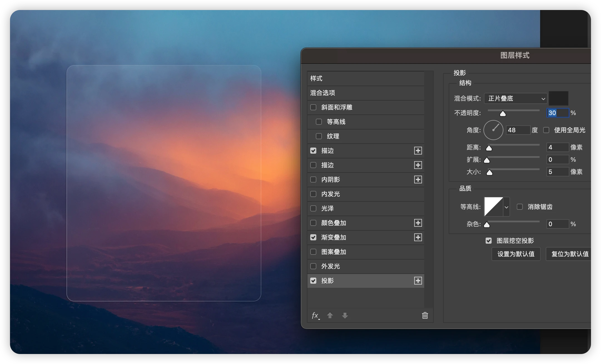Screen dimensions: 601x364
Task: Expand the 等高线 contour picker arrow
Action: point(506,207)
